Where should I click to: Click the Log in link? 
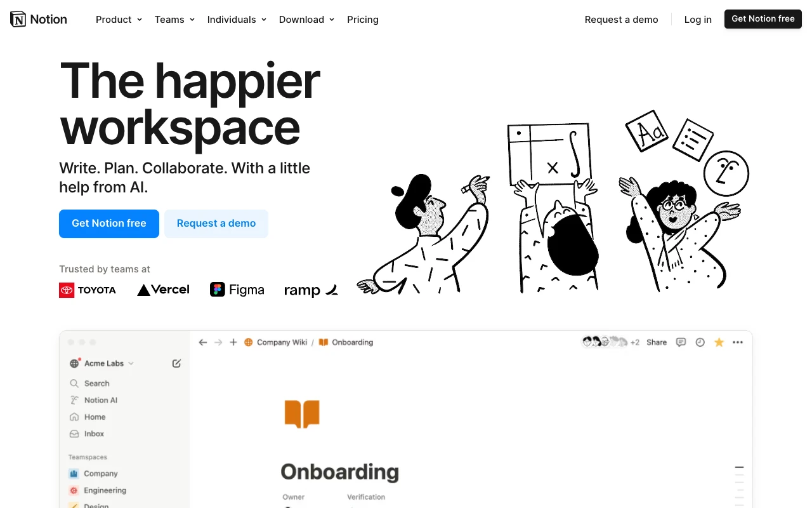[x=698, y=20]
